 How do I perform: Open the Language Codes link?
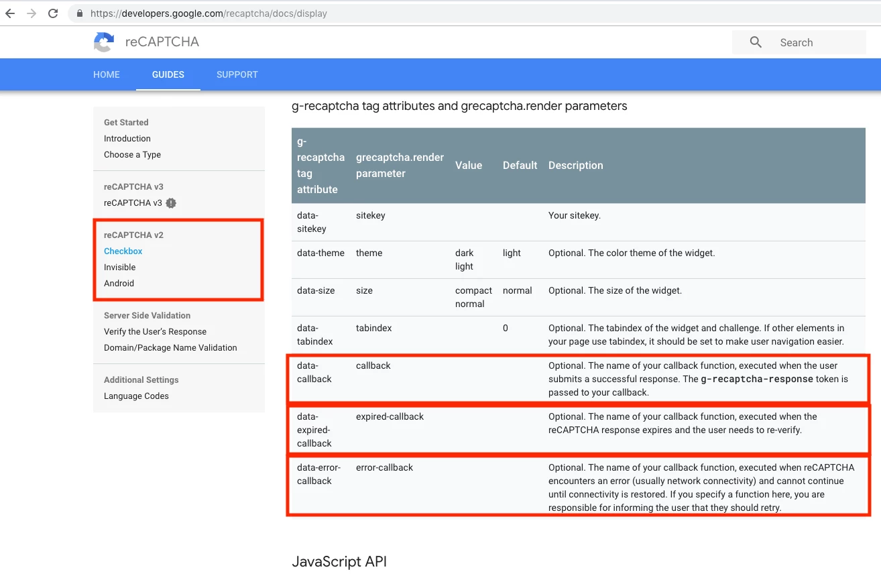[x=137, y=396]
